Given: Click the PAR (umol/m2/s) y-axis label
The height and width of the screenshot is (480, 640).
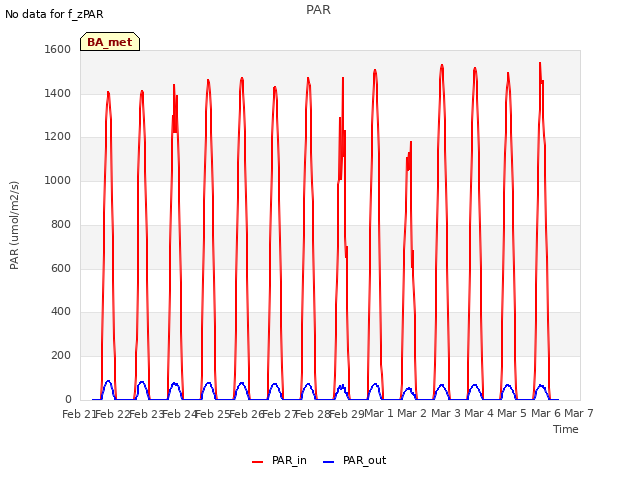Looking at the screenshot, I should 14,225.
